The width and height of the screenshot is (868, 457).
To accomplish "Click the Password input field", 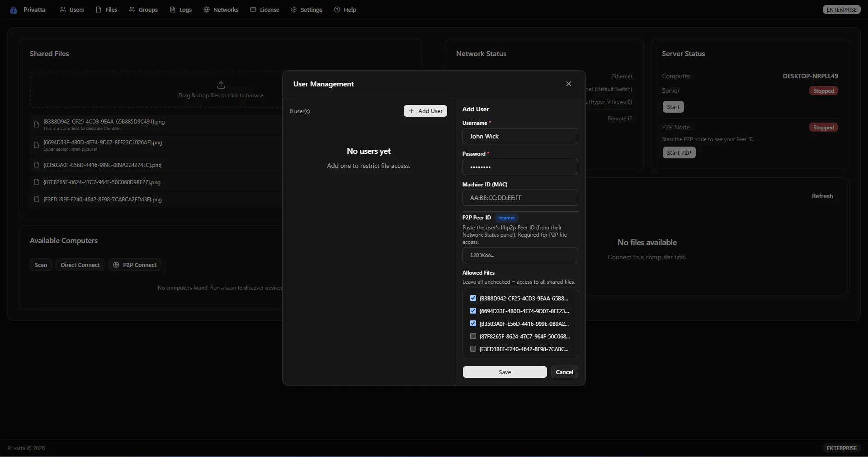I will tap(520, 167).
